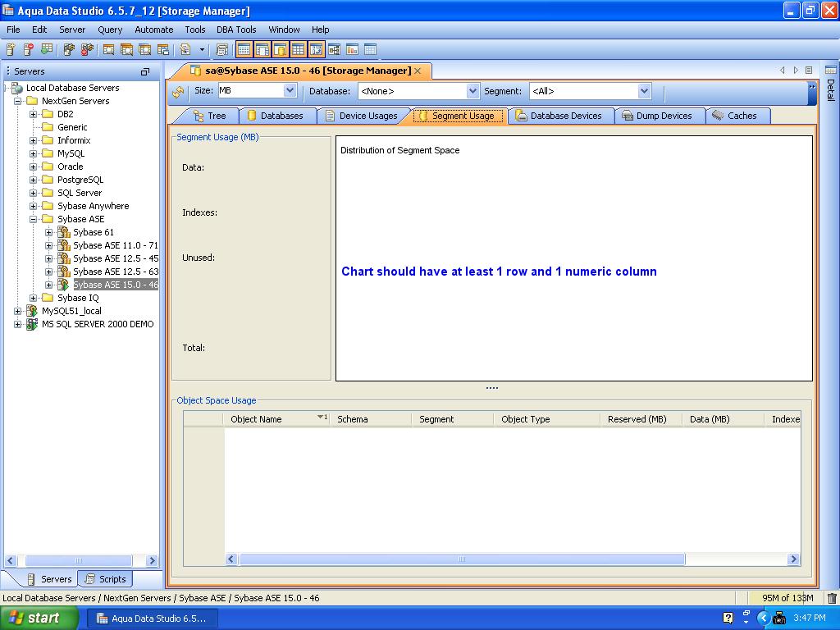Open the Detail side panel

tap(830, 84)
